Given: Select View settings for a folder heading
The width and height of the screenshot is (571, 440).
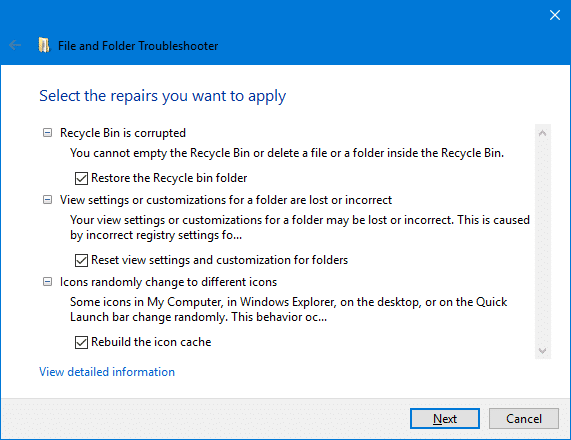Looking at the screenshot, I should tap(226, 200).
